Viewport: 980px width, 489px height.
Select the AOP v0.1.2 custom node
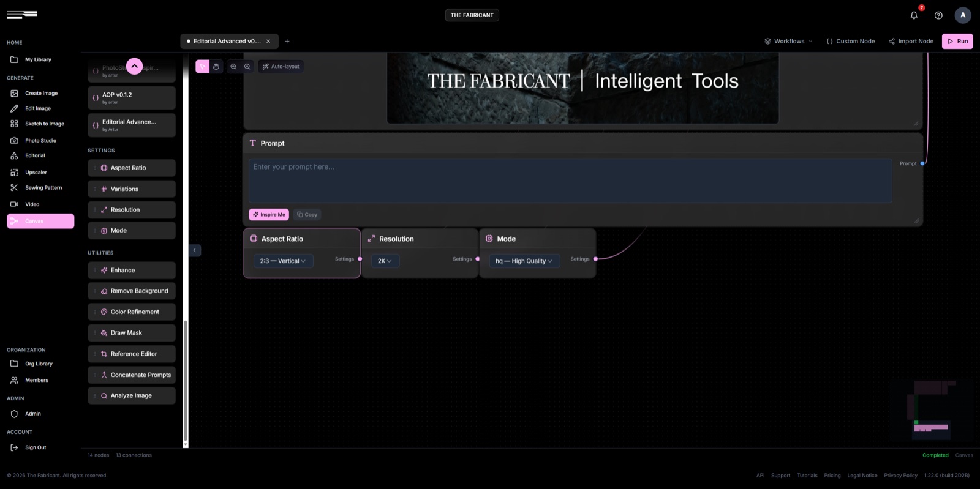coord(132,98)
